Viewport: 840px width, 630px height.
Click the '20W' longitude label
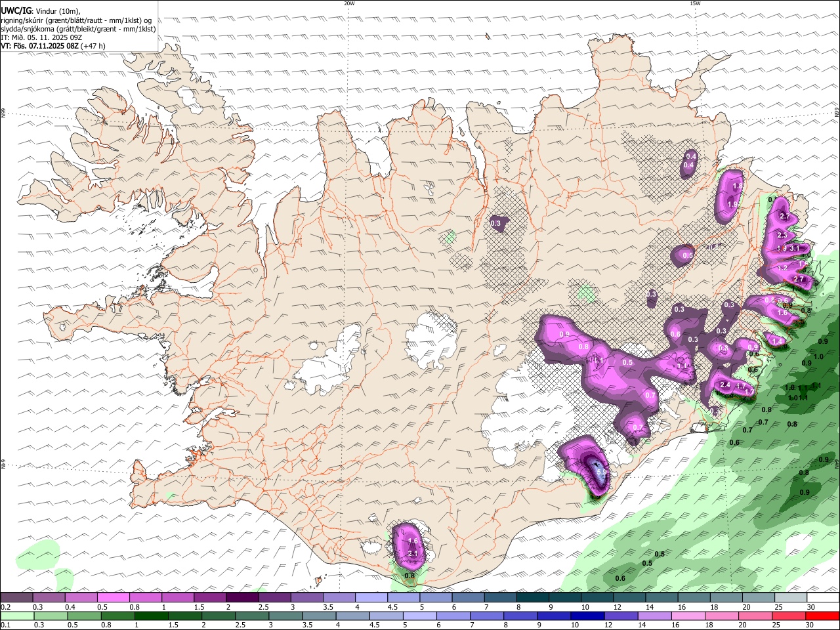tap(349, 3)
